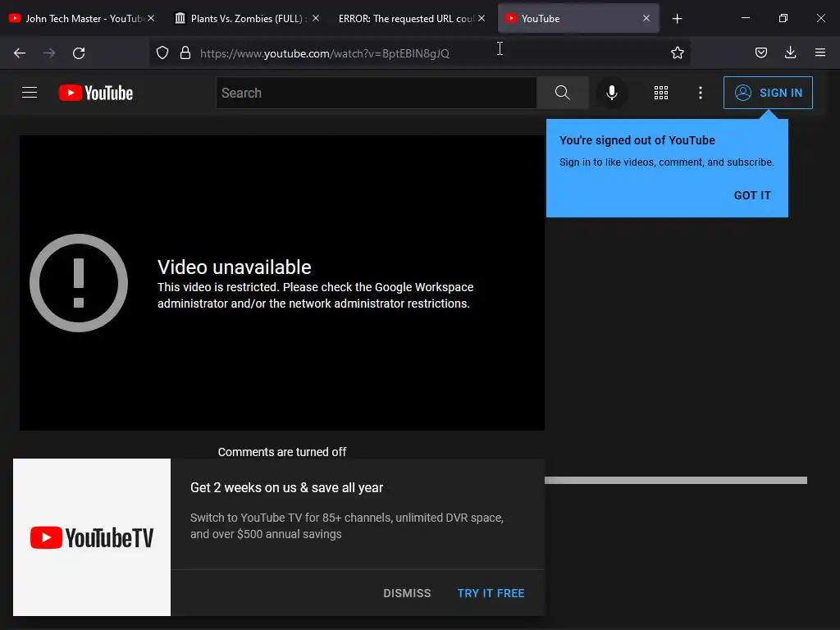Image resolution: width=840 pixels, height=630 pixels.
Task: Close the John Tech Master tab
Action: point(151,18)
